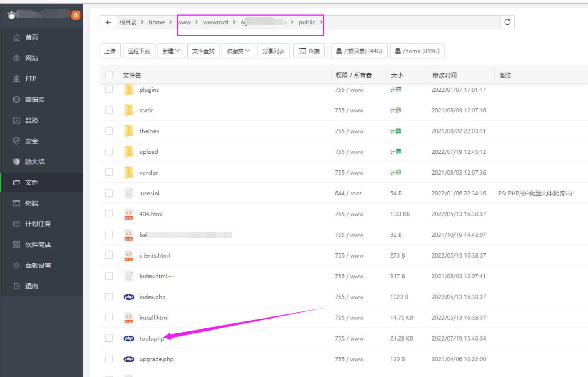Click the calendar icon beside 计划任务
588x377 pixels.
click(17, 224)
